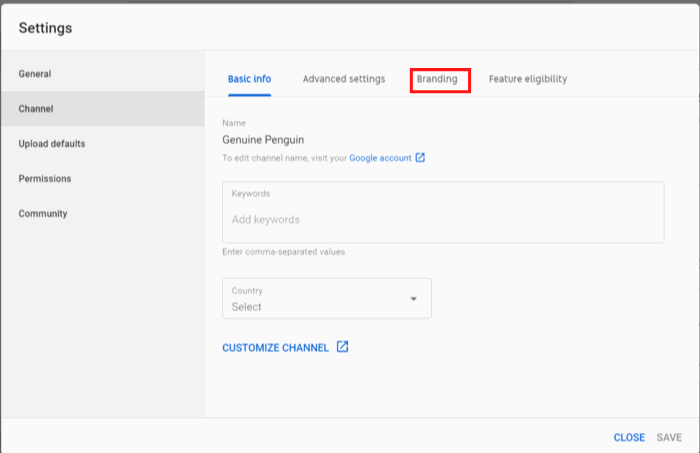Open Community settings section

point(43,214)
